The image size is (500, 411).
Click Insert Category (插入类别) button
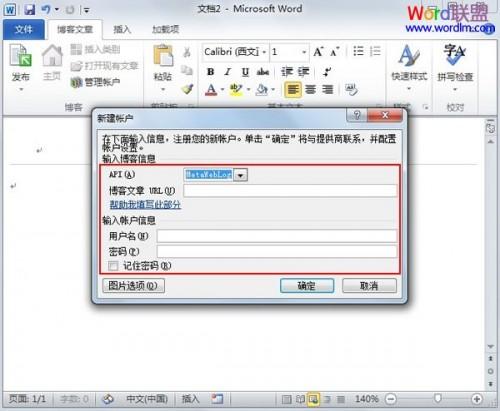pos(95,50)
